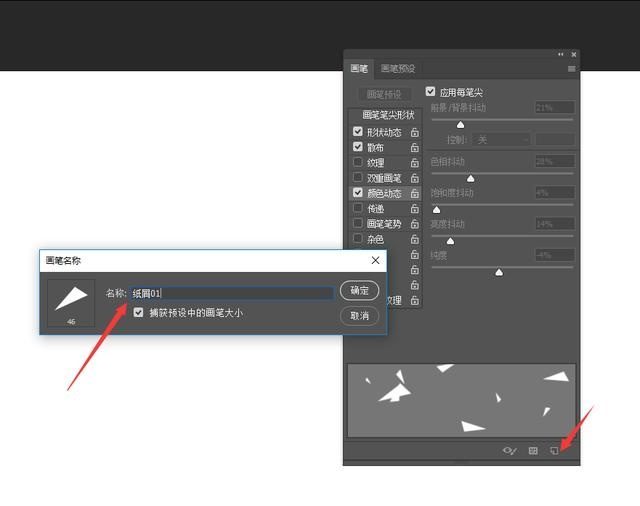The height and width of the screenshot is (506, 640).
Task: Click the 饱和度抖动 slider handle
Action: click(x=436, y=210)
